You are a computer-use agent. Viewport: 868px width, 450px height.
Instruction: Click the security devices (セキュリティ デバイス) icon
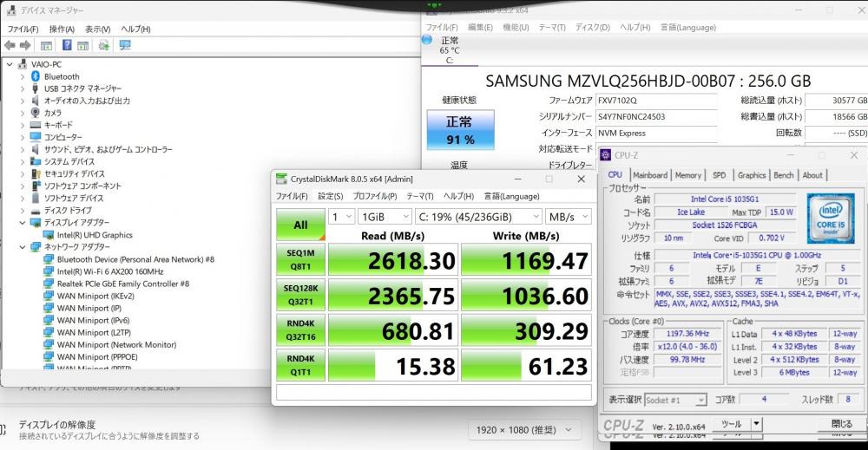(36, 173)
